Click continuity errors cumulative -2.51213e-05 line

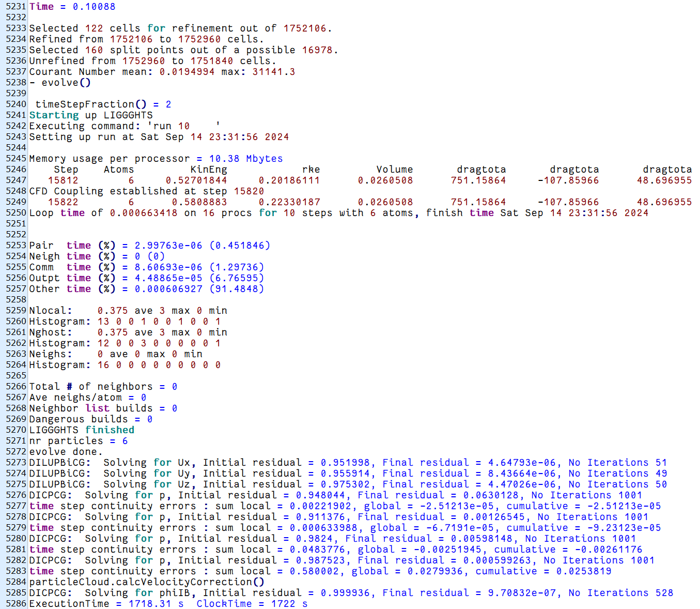click(x=345, y=506)
